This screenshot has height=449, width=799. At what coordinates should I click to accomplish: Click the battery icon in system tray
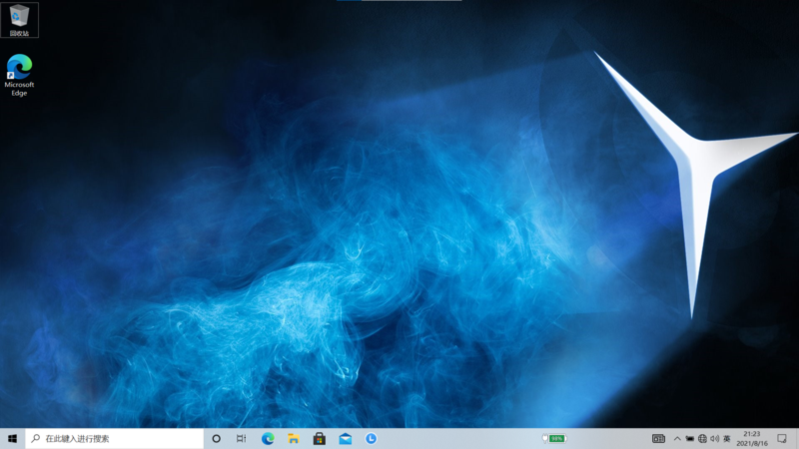[690, 439]
